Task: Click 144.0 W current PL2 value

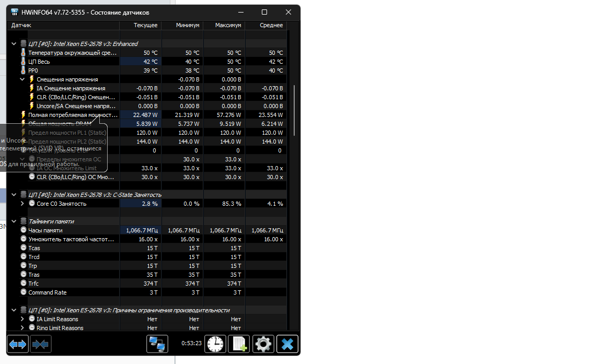Action: [x=147, y=142]
